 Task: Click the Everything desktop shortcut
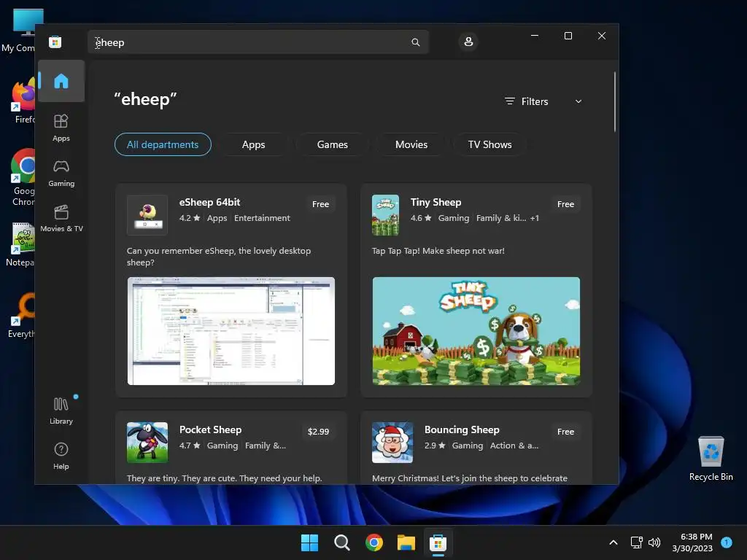(x=21, y=316)
